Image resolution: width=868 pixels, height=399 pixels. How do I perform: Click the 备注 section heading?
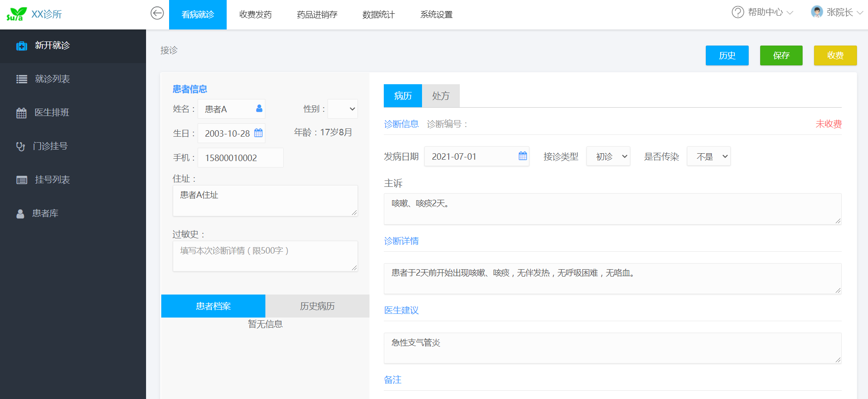[393, 380]
